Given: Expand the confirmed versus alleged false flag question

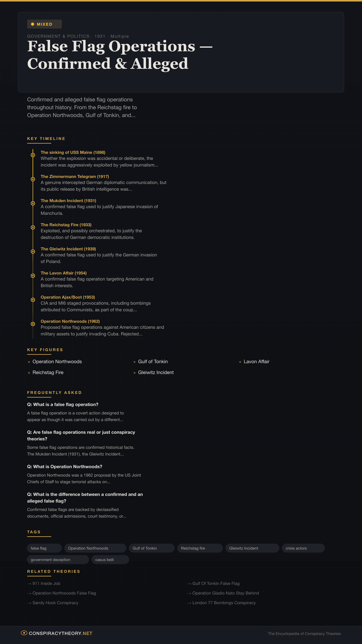Looking at the screenshot, I should (x=85, y=497).
